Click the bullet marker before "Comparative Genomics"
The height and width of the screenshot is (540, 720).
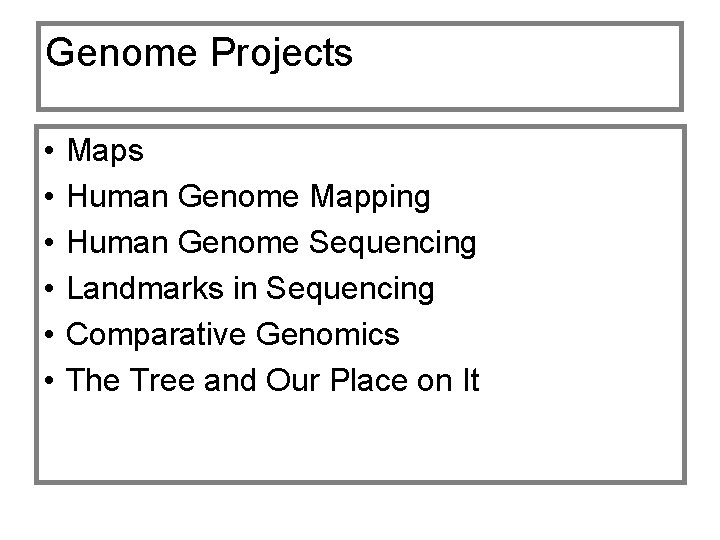[48, 336]
